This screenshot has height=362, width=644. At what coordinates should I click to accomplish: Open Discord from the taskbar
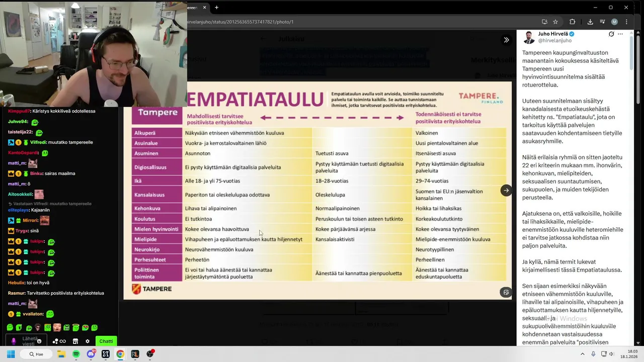point(91,354)
